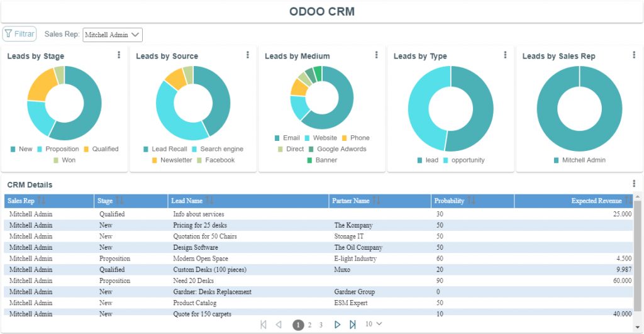The image size is (644, 334).
Task: Go to next page of table
Action: point(337,325)
